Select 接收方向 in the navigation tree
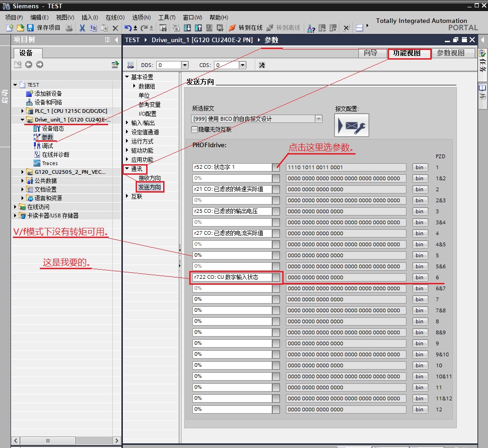Viewport: 488px width, 448px height. (x=150, y=178)
